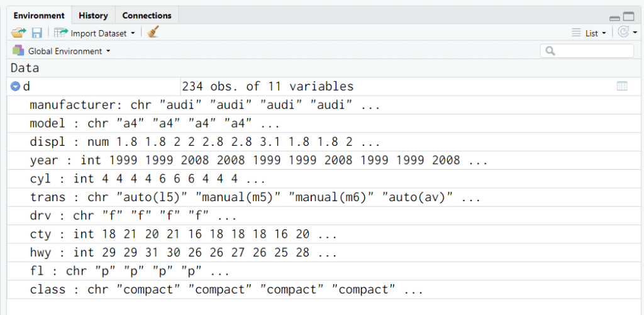Select the Environment tab

[x=39, y=16]
